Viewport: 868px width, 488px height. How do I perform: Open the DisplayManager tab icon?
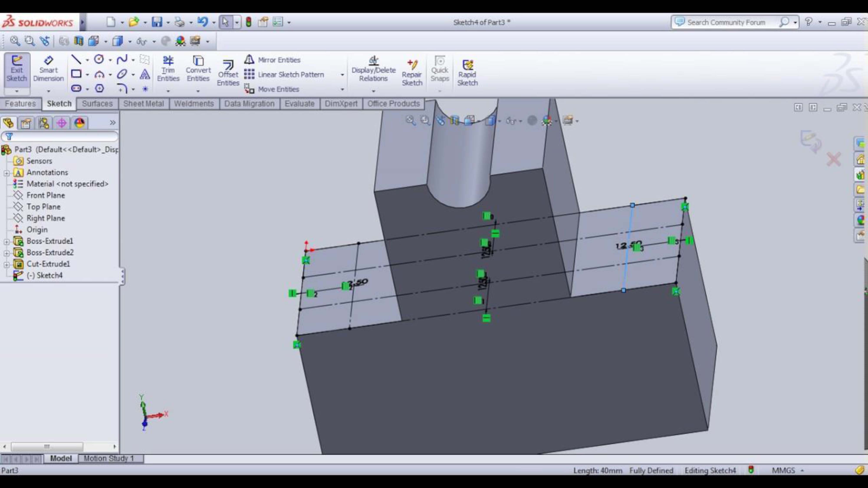point(79,123)
